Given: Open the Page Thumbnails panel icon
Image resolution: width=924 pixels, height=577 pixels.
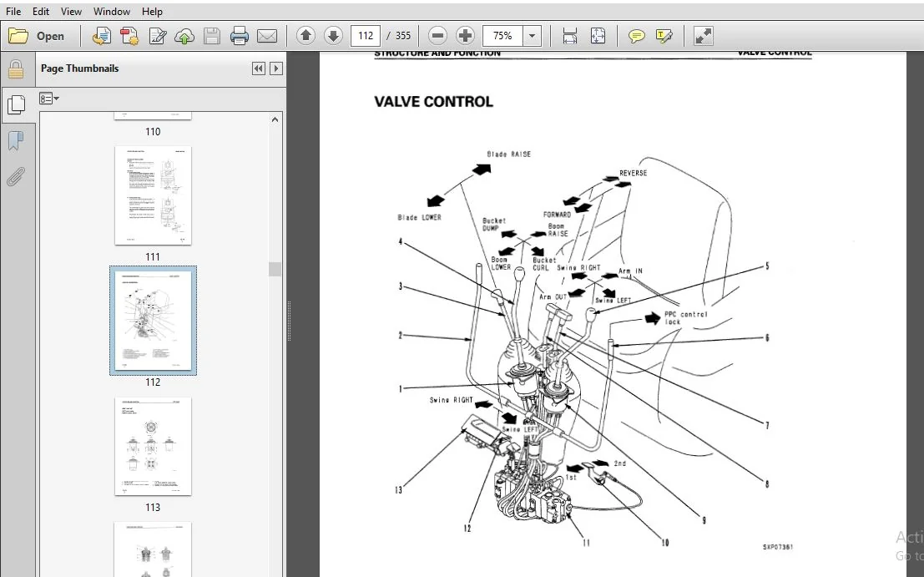Looking at the screenshot, I should click(x=16, y=105).
